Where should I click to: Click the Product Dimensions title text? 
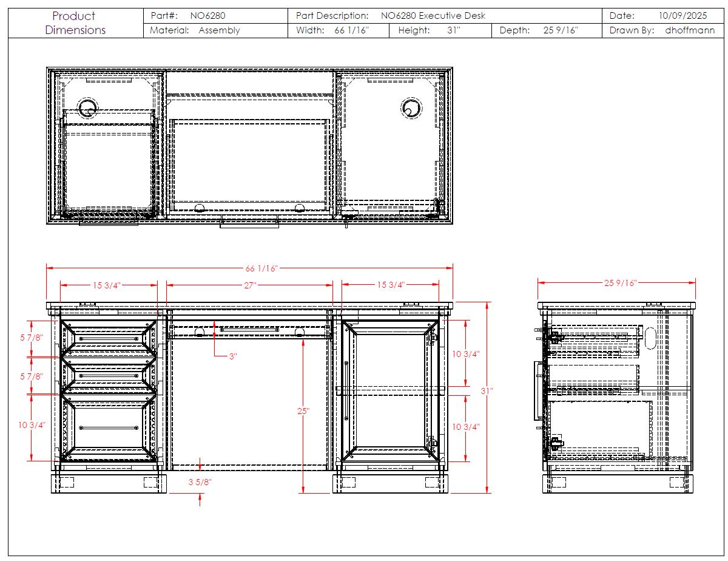point(75,23)
